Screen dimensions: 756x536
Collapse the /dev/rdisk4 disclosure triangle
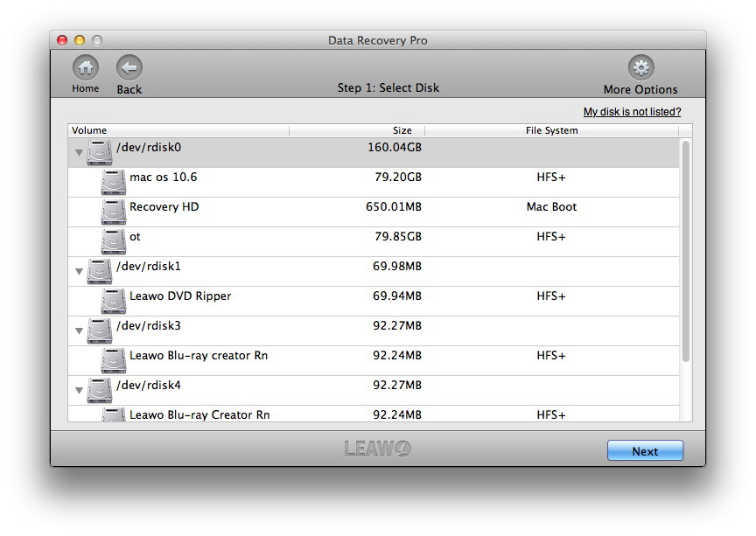coord(79,391)
